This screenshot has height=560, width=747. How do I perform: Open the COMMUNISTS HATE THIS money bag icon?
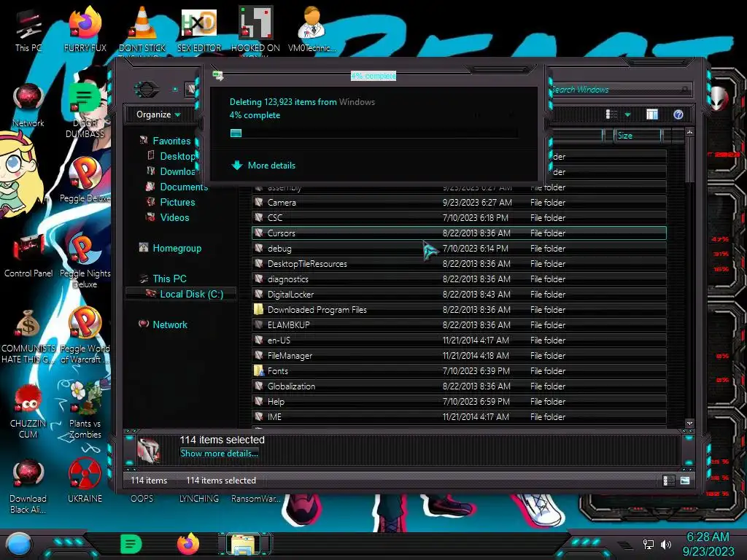click(x=28, y=335)
